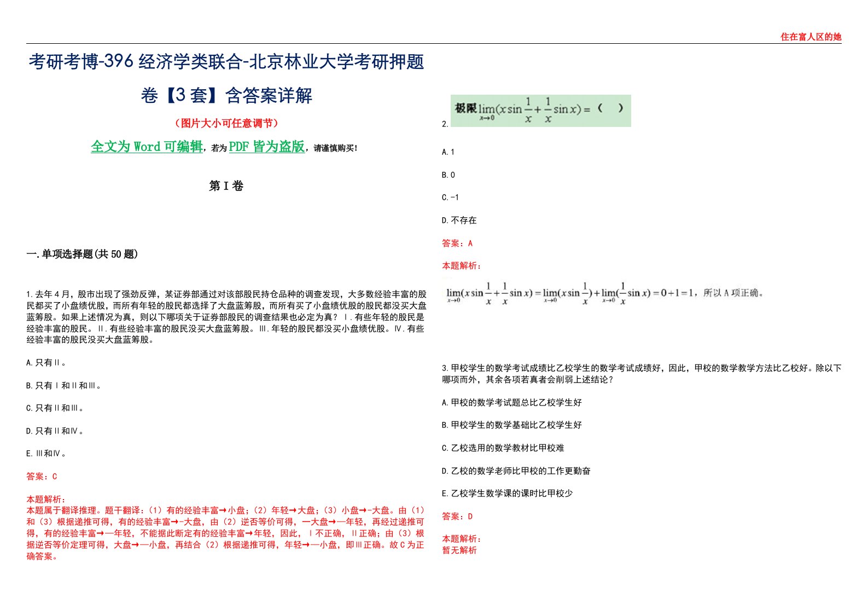Viewport: 868px width, 614px height.
Task: Select question 1 option E.Ⅲ和Ⅳ。
Action: [x=46, y=454]
